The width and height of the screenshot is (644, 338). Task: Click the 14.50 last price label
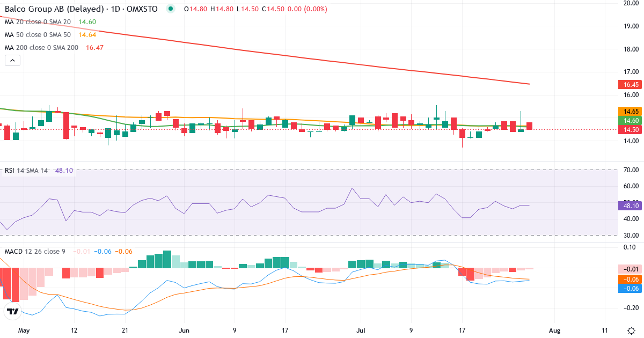(x=630, y=130)
